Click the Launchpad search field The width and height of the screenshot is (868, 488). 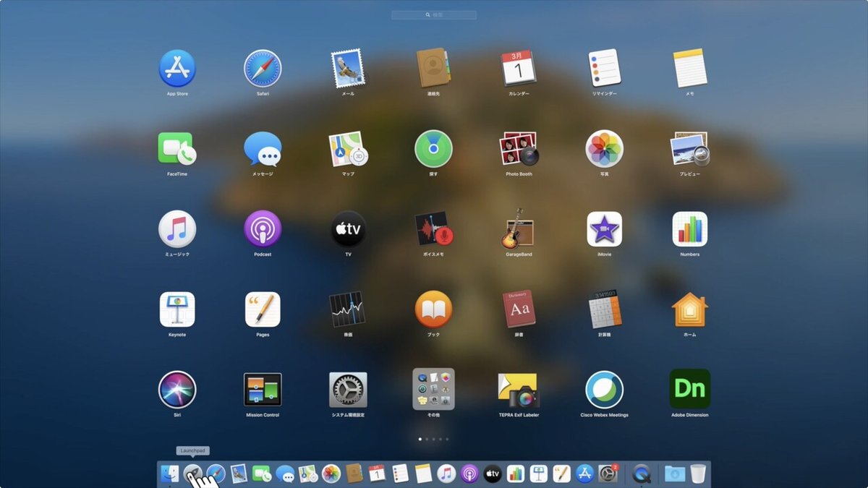click(x=434, y=14)
